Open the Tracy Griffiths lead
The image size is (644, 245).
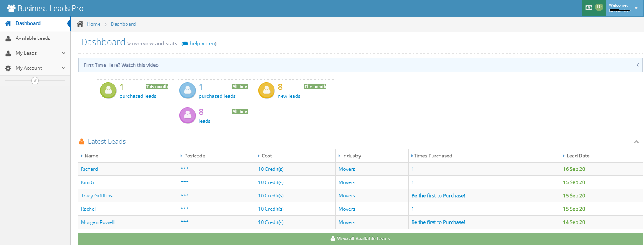pos(97,196)
